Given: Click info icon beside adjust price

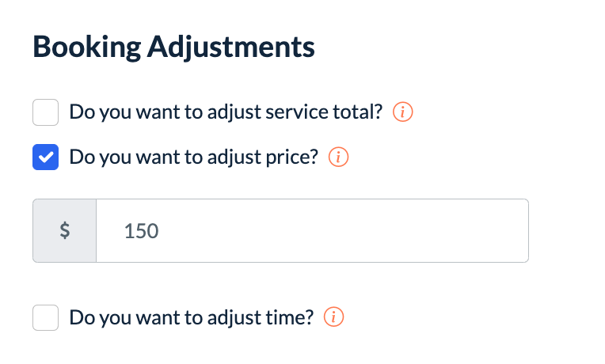Looking at the screenshot, I should click(x=338, y=157).
